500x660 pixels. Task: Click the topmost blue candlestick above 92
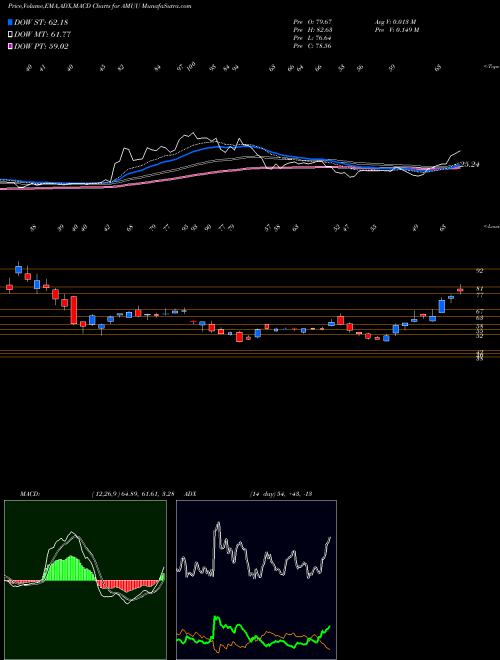[x=19, y=269]
